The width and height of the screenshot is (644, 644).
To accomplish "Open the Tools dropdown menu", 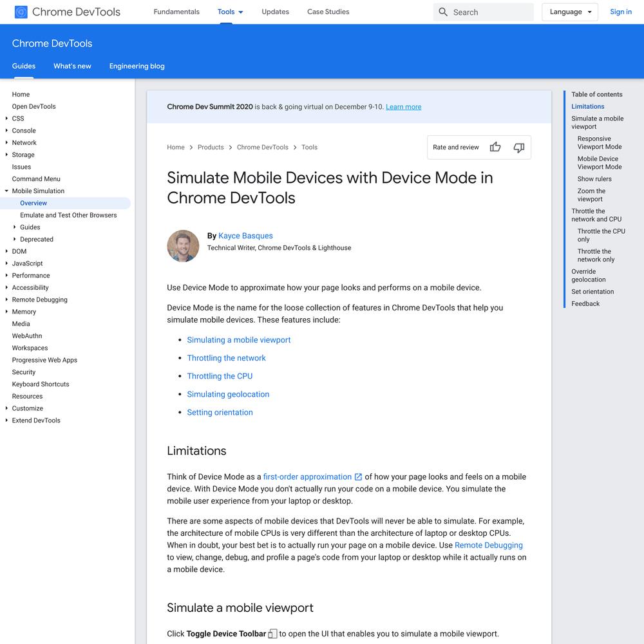I will click(231, 12).
